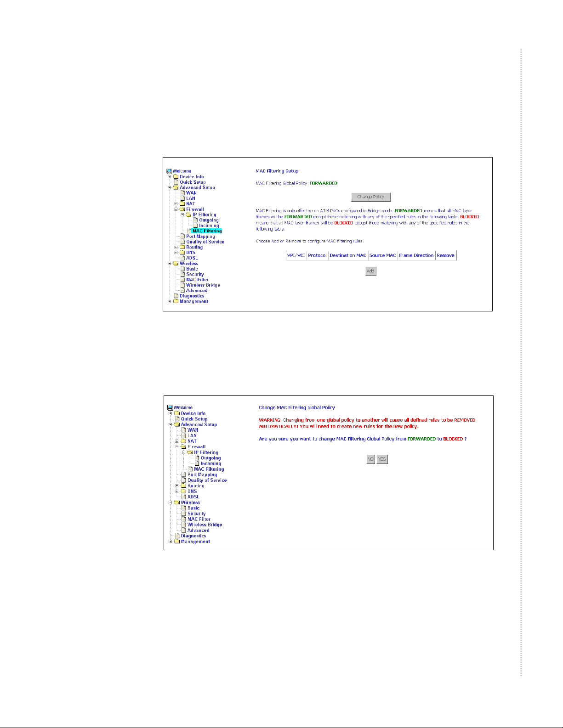Click Incoming page icon on Change Global Policy screen
The image size is (563, 728).
click(197, 463)
